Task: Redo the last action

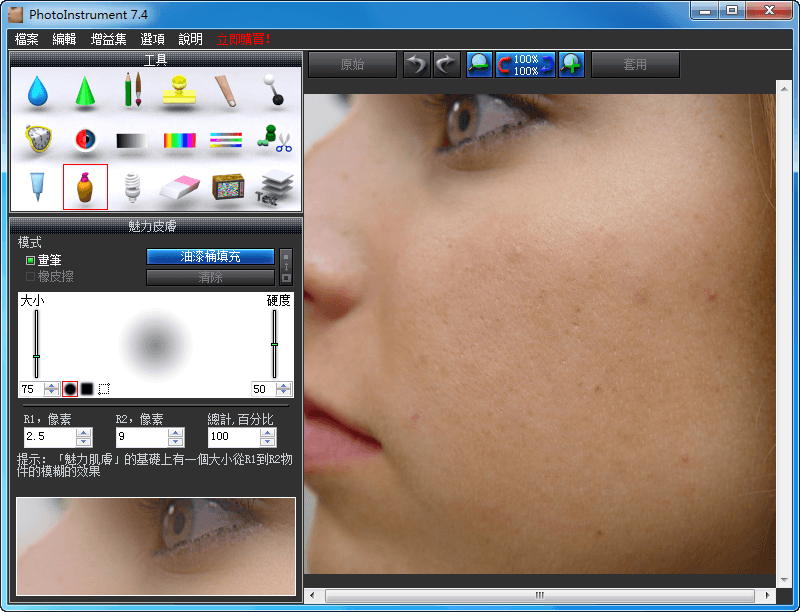Action: click(446, 64)
